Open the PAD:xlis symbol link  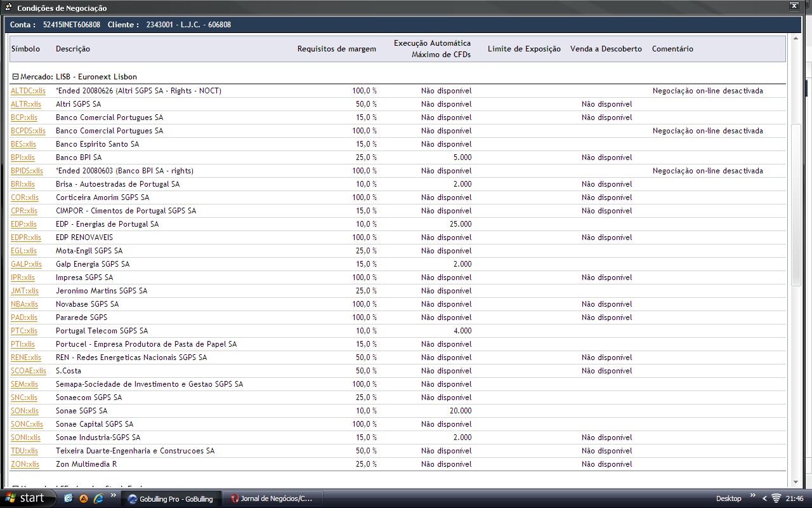coord(24,317)
